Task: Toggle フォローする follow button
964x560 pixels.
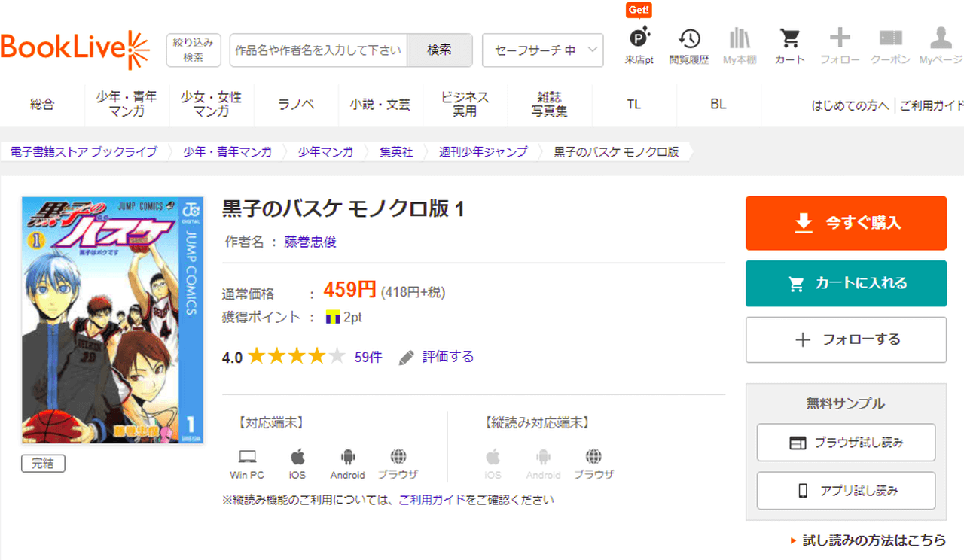Action: (x=846, y=339)
